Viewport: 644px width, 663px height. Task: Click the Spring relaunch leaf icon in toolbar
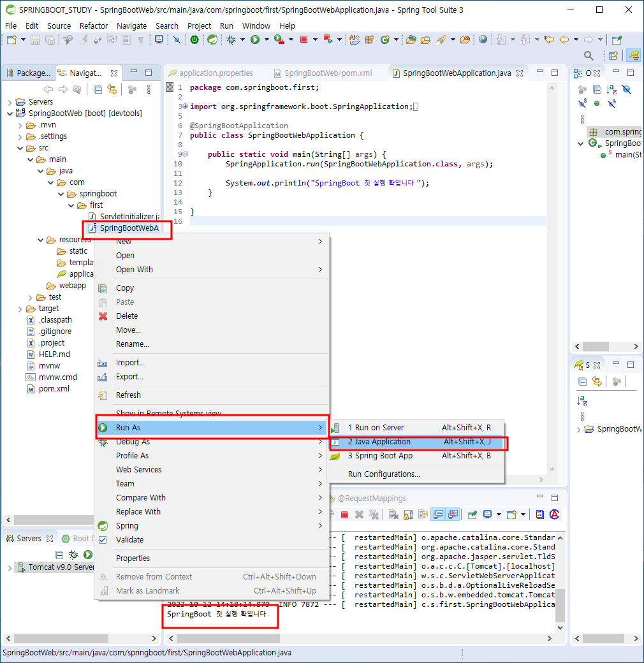click(212, 40)
